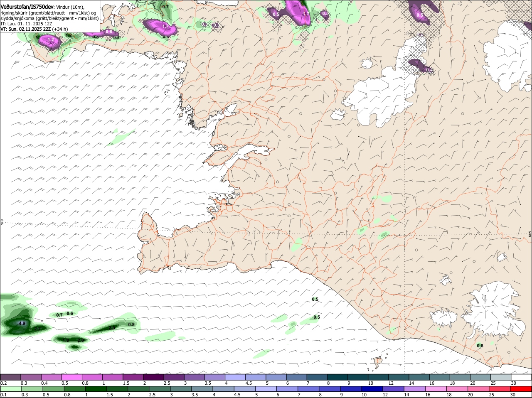The width and height of the screenshot is (532, 398).
Task: Select the 3.5 lavender swatch in snow legend
Action: [215, 377]
